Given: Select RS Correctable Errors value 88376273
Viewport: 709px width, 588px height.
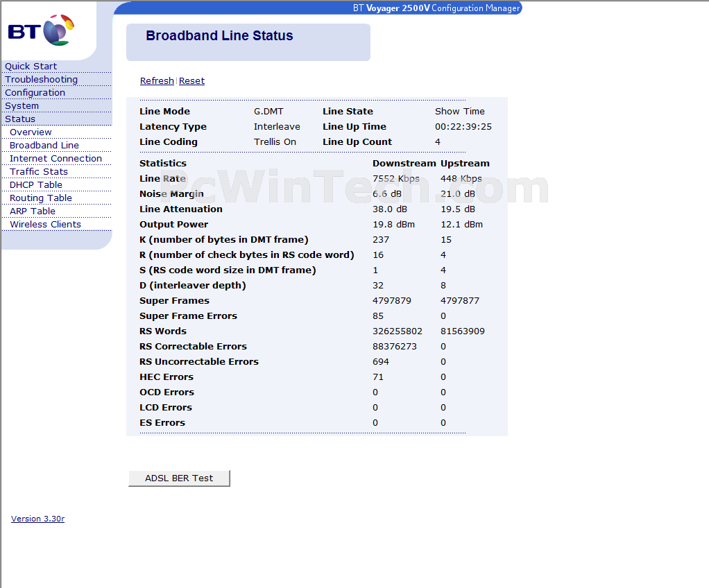Looking at the screenshot, I should [x=395, y=347].
